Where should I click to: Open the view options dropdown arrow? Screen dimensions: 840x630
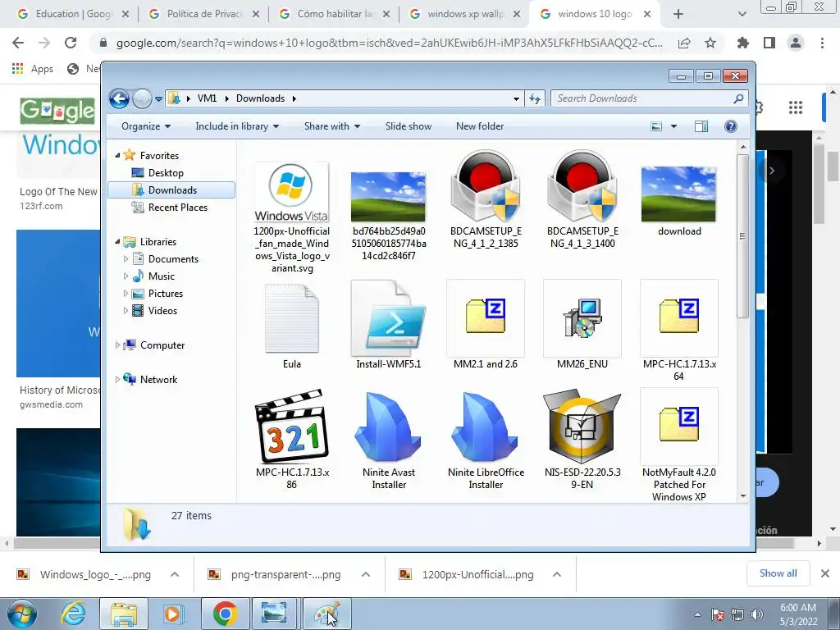point(674,126)
